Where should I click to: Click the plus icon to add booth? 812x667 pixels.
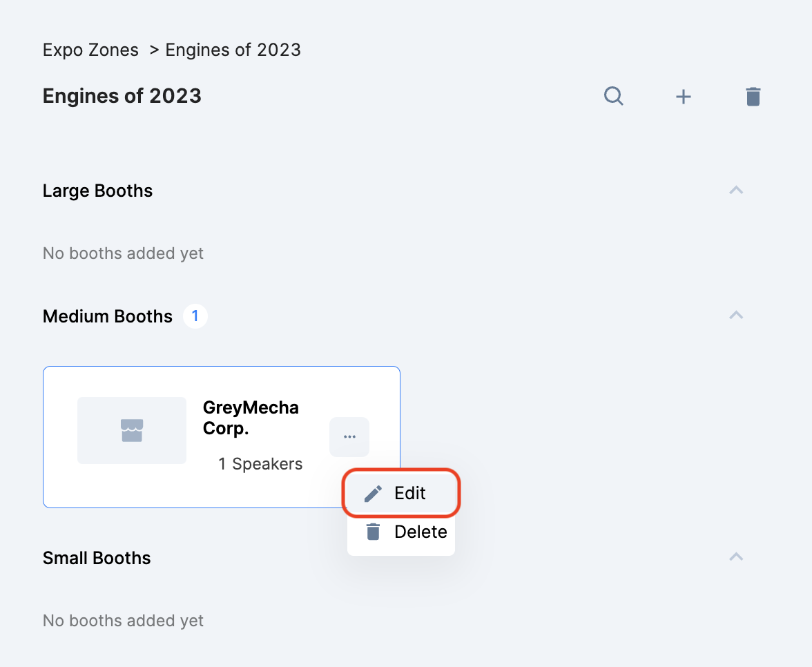point(683,97)
